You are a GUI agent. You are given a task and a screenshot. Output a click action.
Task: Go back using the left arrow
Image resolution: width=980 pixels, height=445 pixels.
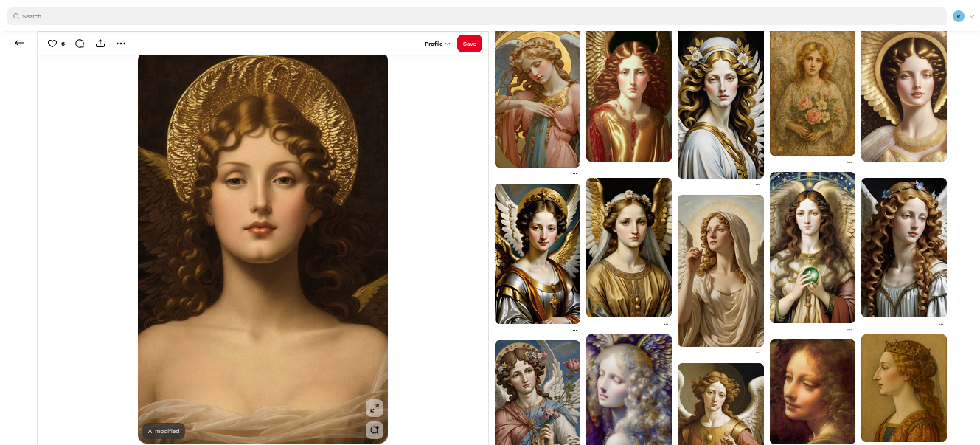tap(19, 43)
